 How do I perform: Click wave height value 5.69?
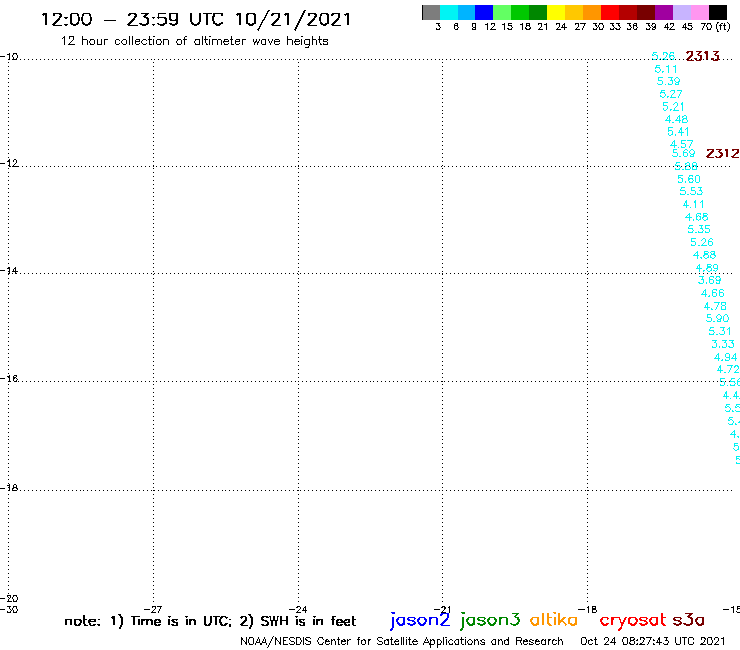pyautogui.click(x=683, y=153)
